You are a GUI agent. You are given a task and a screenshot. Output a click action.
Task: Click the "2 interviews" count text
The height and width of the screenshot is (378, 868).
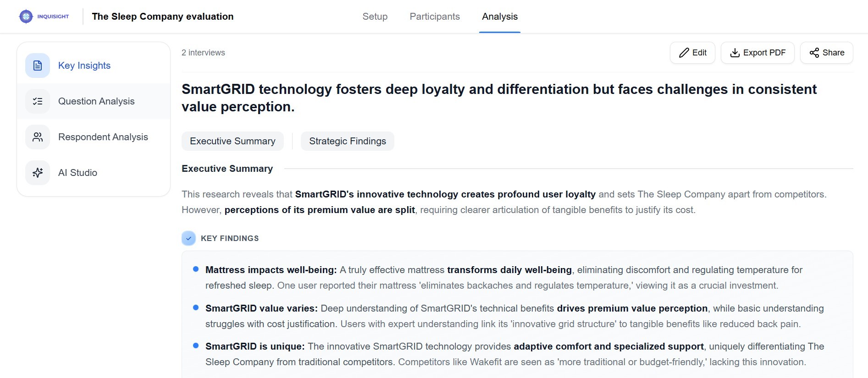click(203, 53)
